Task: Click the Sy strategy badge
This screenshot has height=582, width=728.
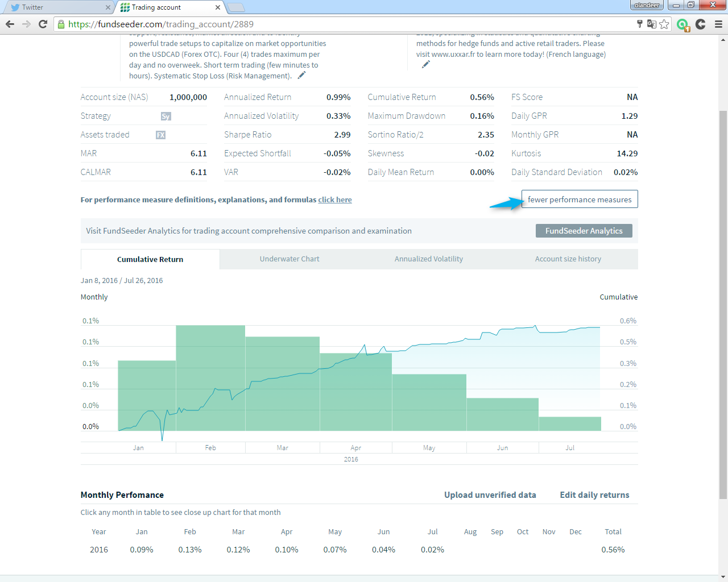Action: [x=166, y=117]
